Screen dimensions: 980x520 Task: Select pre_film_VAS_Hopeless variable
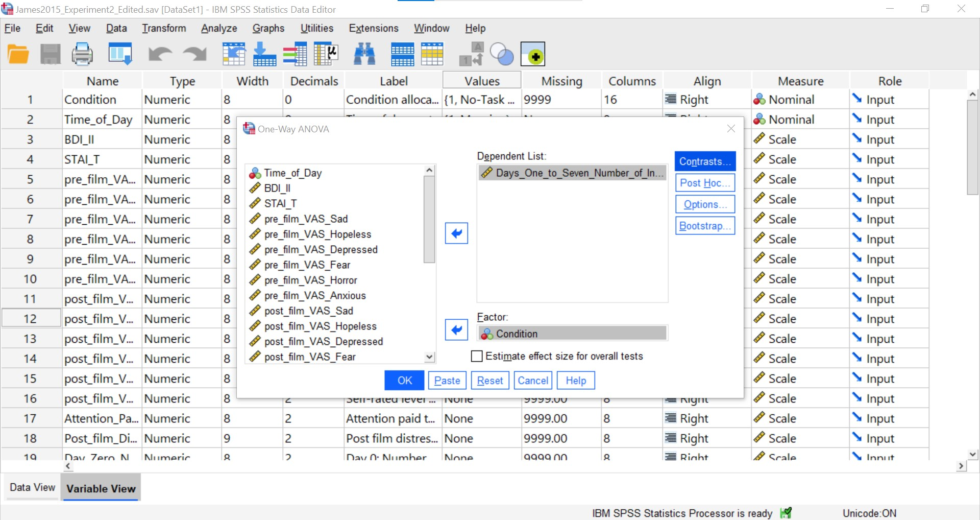(x=317, y=234)
